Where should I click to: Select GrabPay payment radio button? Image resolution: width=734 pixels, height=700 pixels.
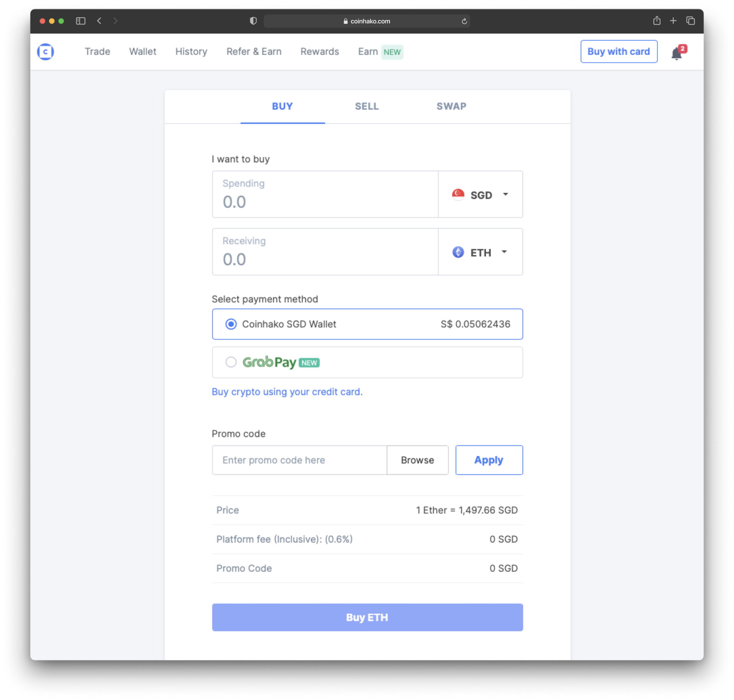click(x=231, y=362)
